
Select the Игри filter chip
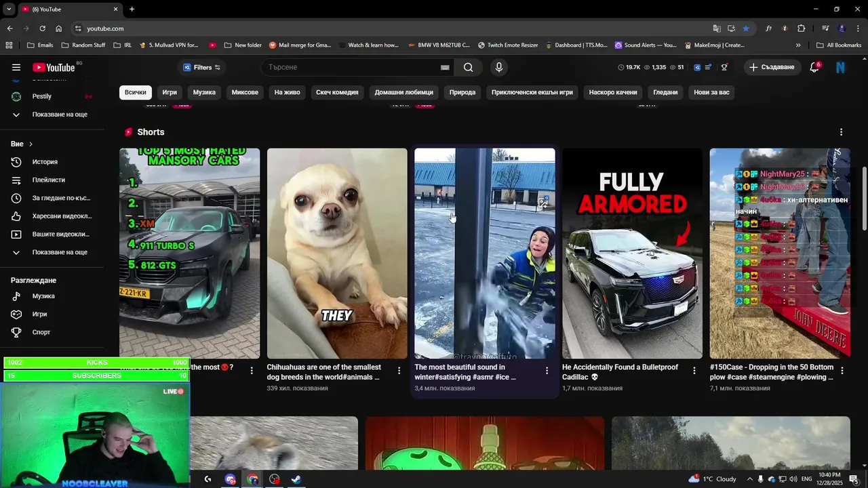pyautogui.click(x=170, y=92)
